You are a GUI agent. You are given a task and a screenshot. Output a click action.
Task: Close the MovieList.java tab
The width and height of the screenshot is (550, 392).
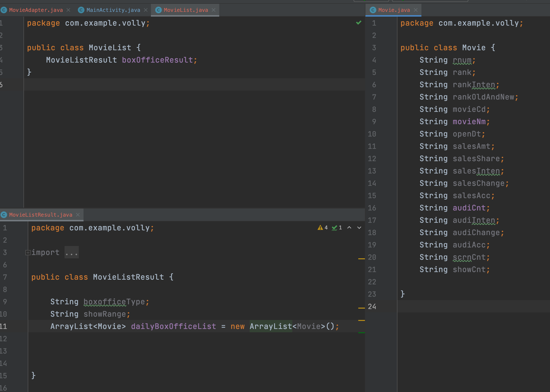[x=214, y=10]
